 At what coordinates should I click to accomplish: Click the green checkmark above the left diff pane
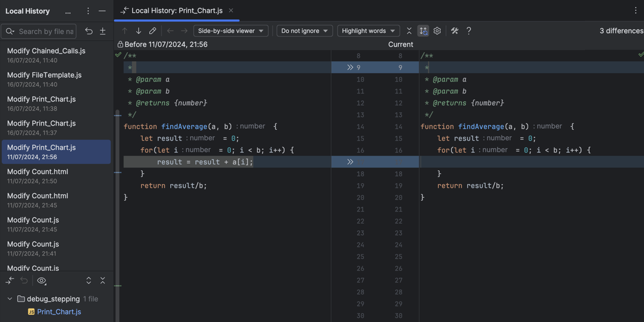click(x=118, y=55)
